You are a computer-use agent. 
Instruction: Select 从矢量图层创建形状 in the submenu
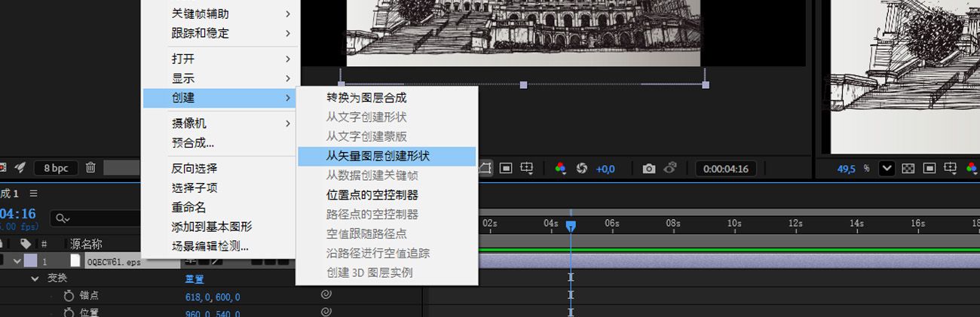coord(387,156)
